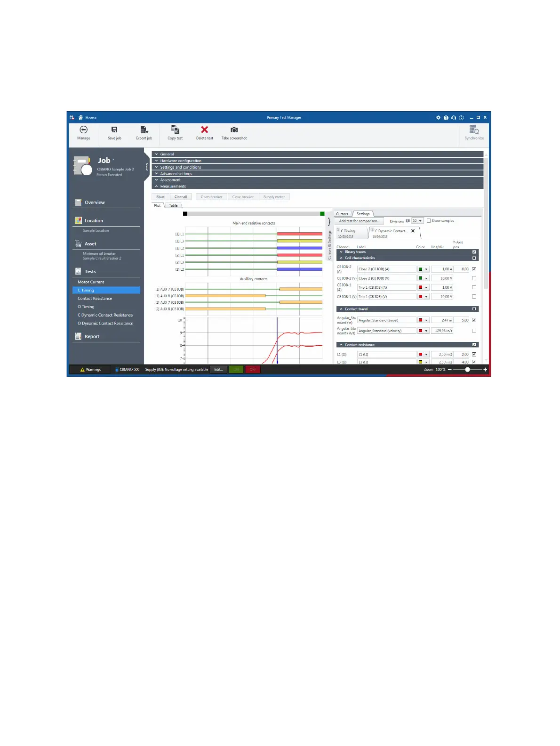
Task: Click the Report icon in sidebar
Action: click(78, 336)
